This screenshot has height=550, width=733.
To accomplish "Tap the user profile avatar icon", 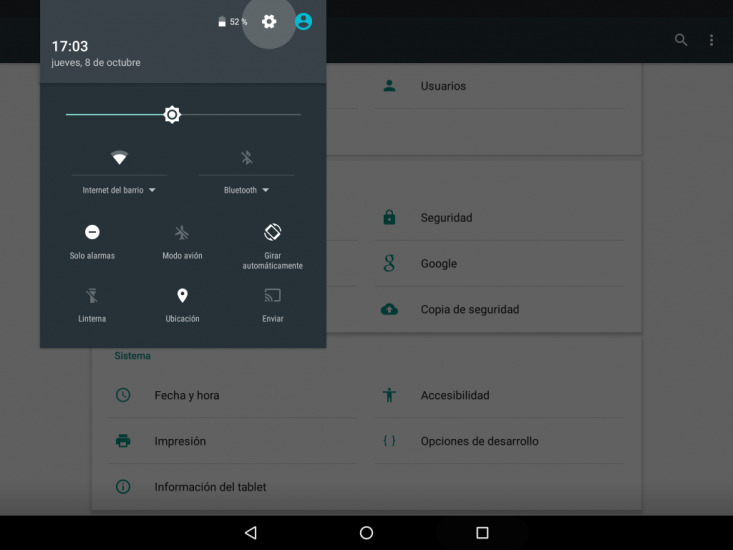I will (x=303, y=21).
